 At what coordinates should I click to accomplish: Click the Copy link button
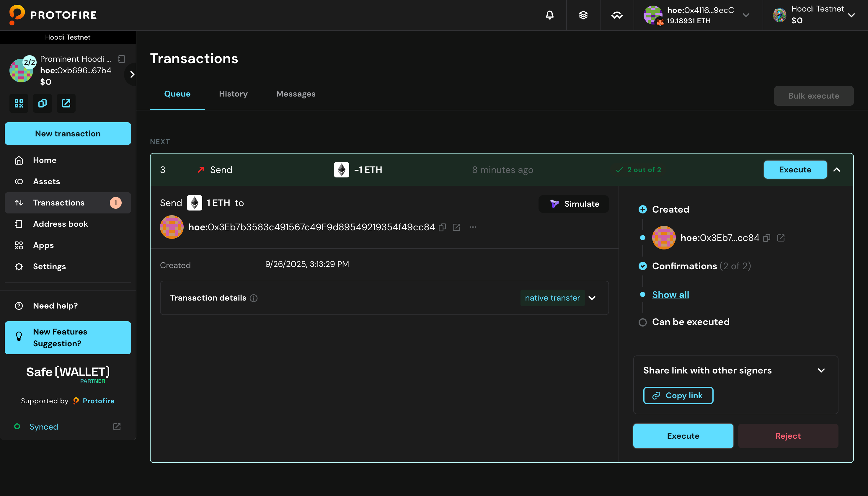(678, 396)
